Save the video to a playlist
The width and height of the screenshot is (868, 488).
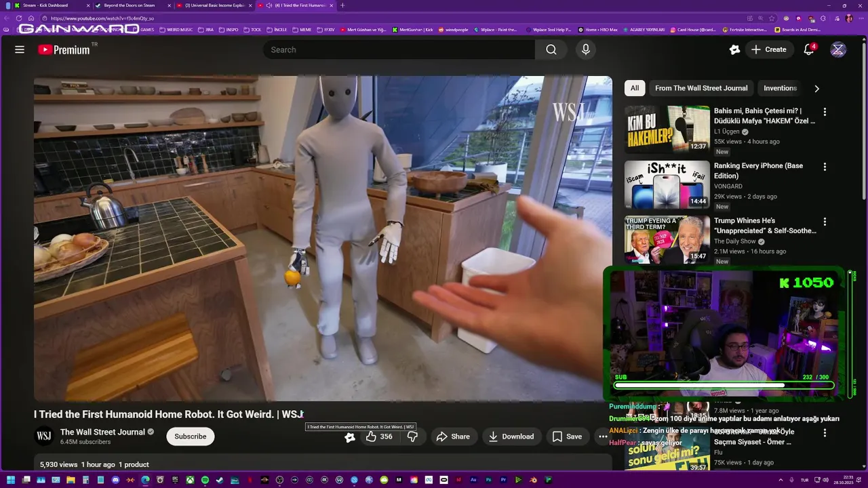(567, 436)
